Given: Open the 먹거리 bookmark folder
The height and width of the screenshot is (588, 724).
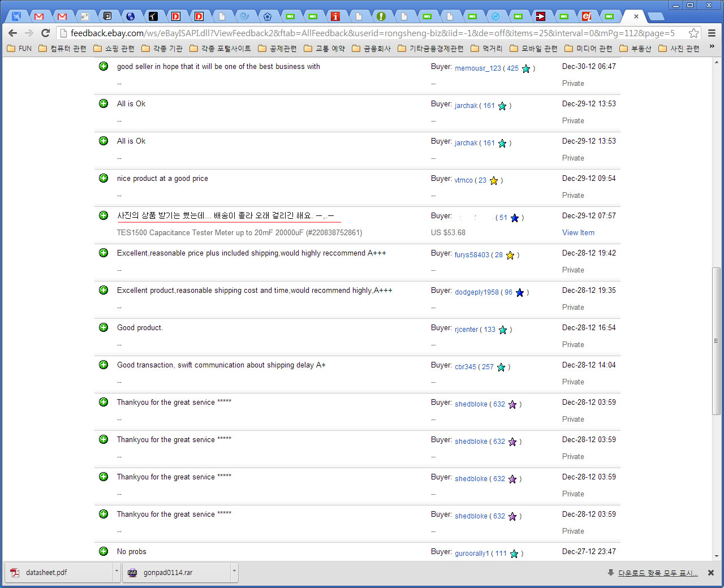Looking at the screenshot, I should coord(486,49).
